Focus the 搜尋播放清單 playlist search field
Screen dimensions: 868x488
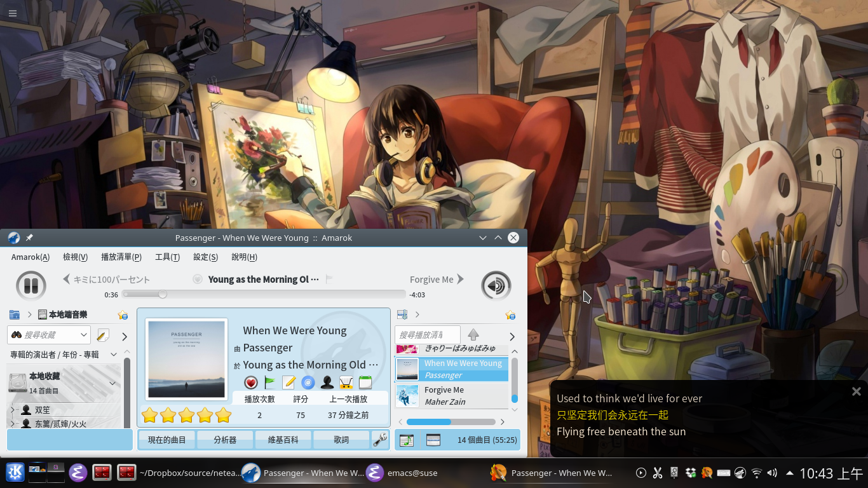(x=427, y=335)
